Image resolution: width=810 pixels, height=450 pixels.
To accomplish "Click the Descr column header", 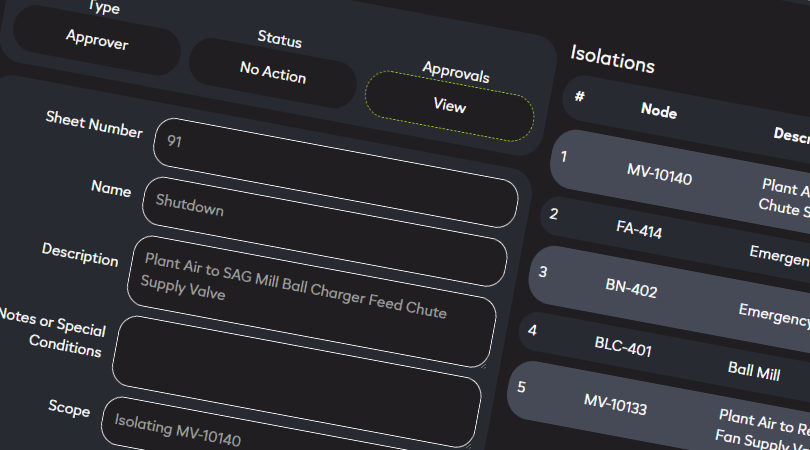I will point(791,135).
